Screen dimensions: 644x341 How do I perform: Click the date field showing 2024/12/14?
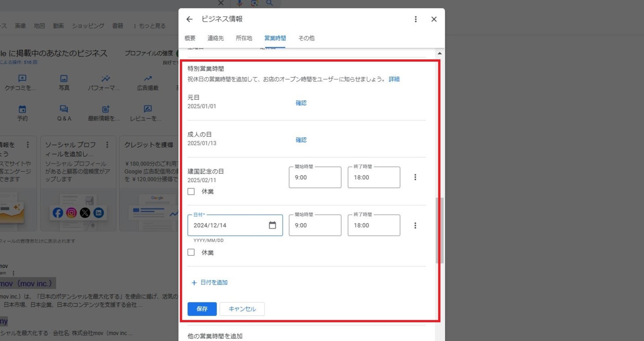tap(235, 225)
